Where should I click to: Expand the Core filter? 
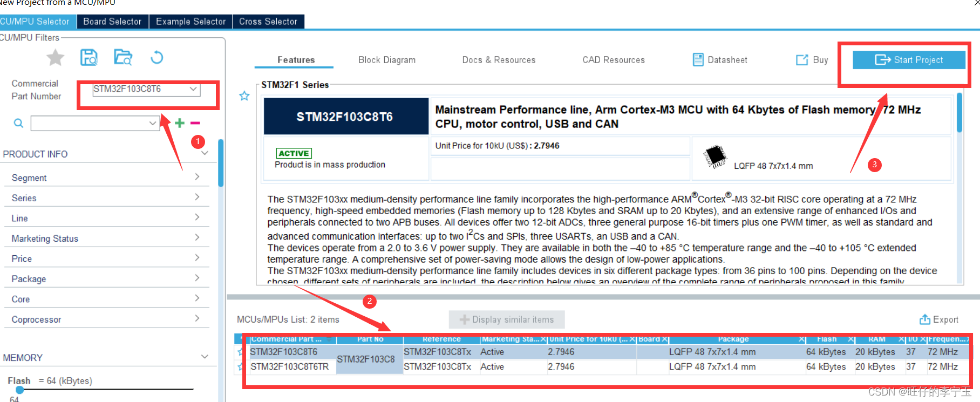197,298
